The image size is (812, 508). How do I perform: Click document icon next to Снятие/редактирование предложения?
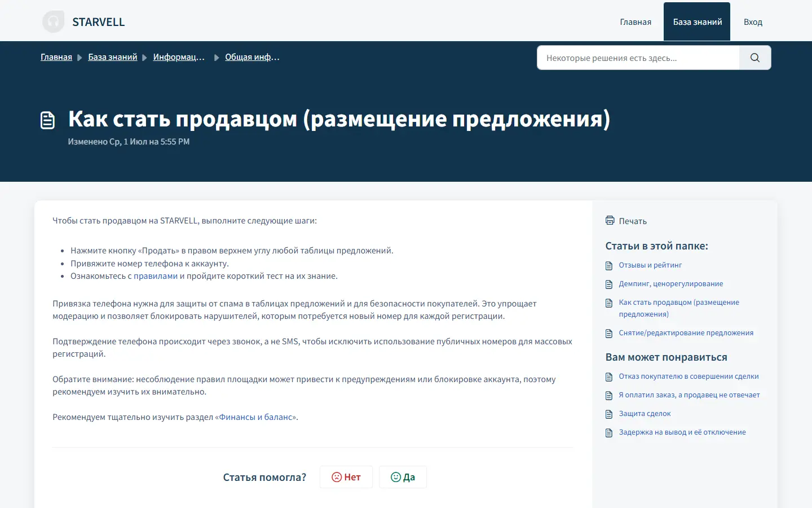609,334
